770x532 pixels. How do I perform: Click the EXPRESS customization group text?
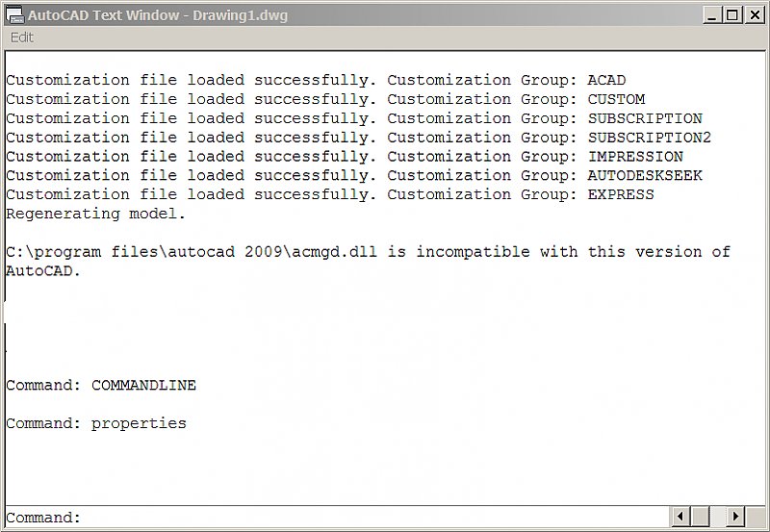click(621, 194)
